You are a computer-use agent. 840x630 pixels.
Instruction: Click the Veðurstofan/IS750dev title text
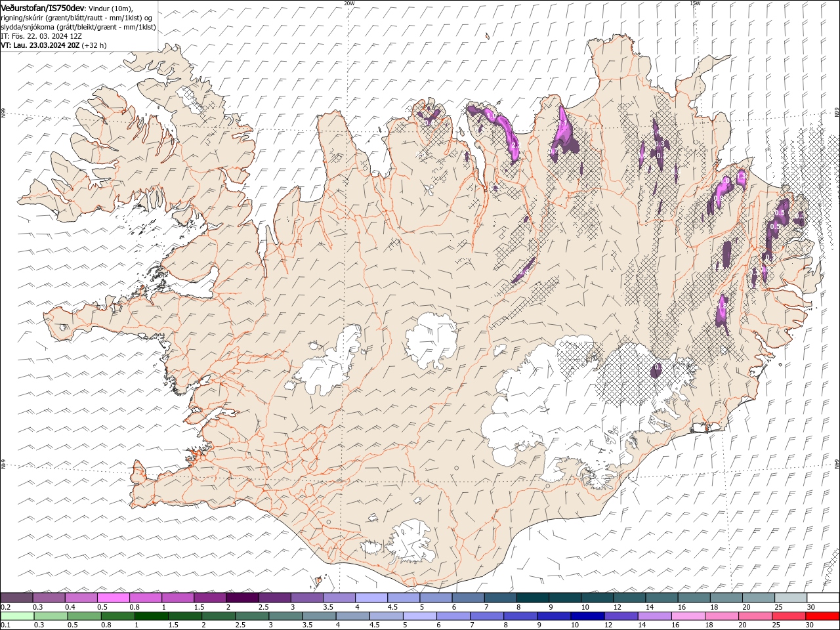43,7
